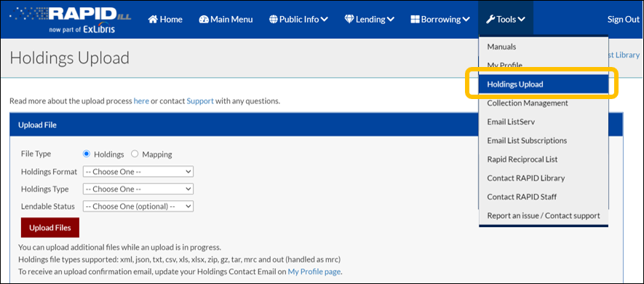The width and height of the screenshot is (644, 284).
Task: Open Rapid Reciprocal List entry
Action: (x=544, y=159)
